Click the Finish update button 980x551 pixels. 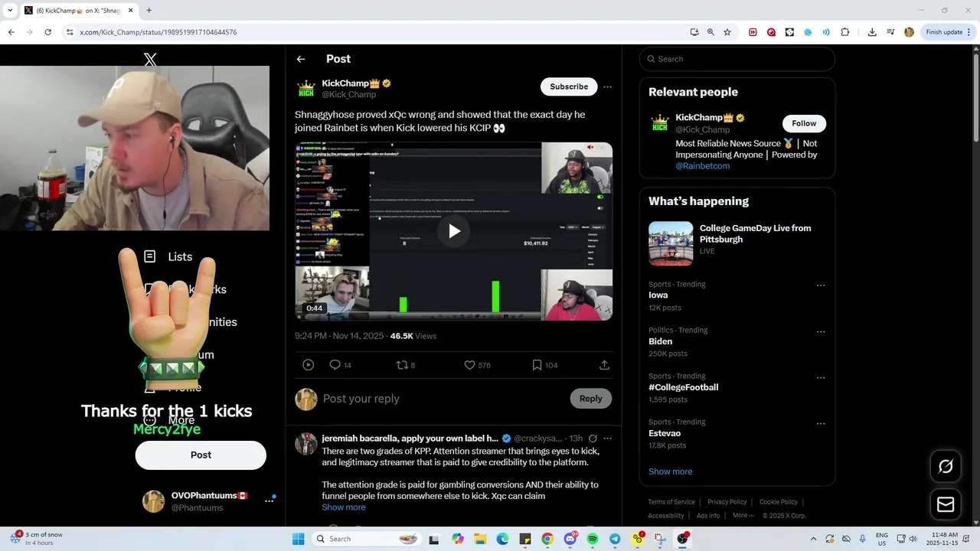(948, 32)
